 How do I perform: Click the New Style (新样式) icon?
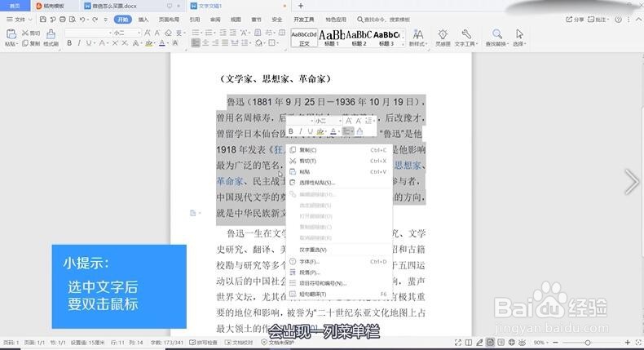pos(418,34)
